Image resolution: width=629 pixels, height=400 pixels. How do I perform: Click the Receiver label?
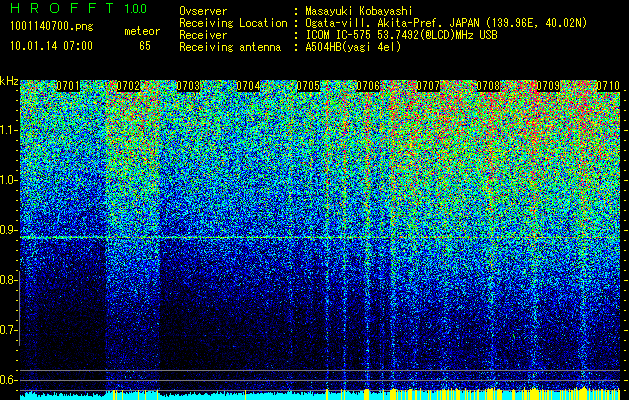[203, 35]
